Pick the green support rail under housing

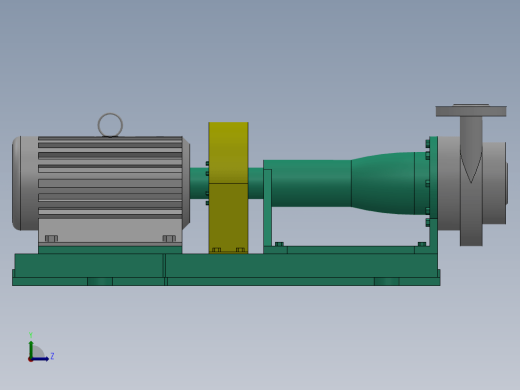point(350,250)
